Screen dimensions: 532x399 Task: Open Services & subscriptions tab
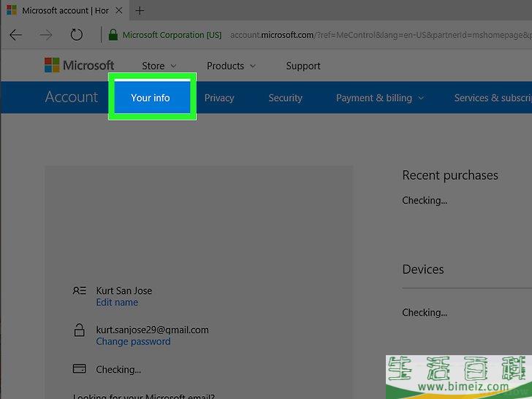[493, 98]
